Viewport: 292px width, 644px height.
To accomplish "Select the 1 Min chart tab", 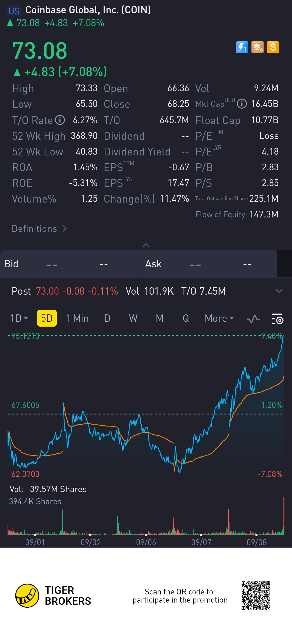I will [x=77, y=318].
